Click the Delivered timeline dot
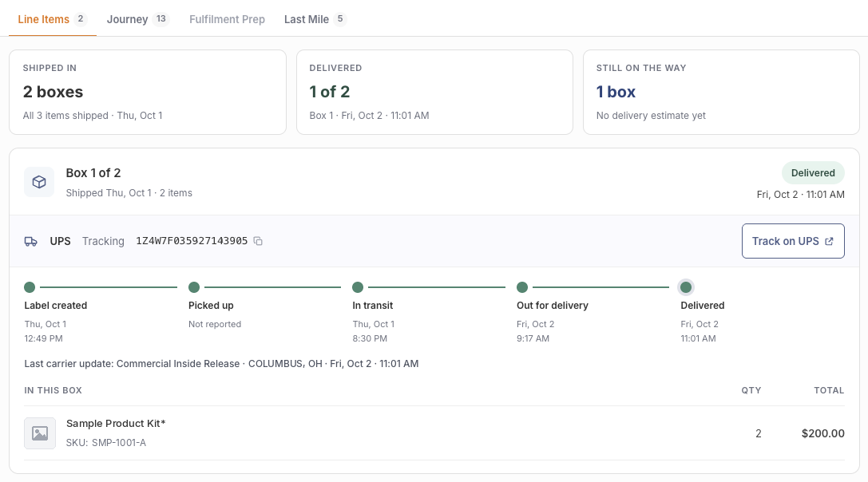Viewport: 868px width, 482px height. click(686, 287)
